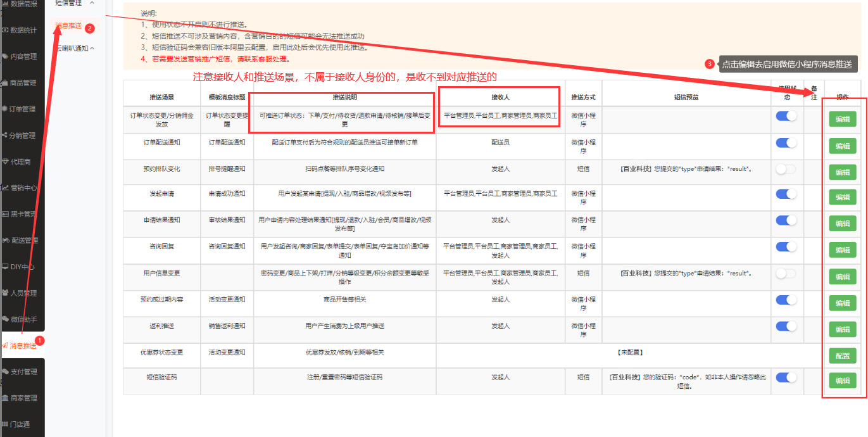868x437 pixels.
Task: Select 消息推送 in the main sidebar
Action: [23, 346]
